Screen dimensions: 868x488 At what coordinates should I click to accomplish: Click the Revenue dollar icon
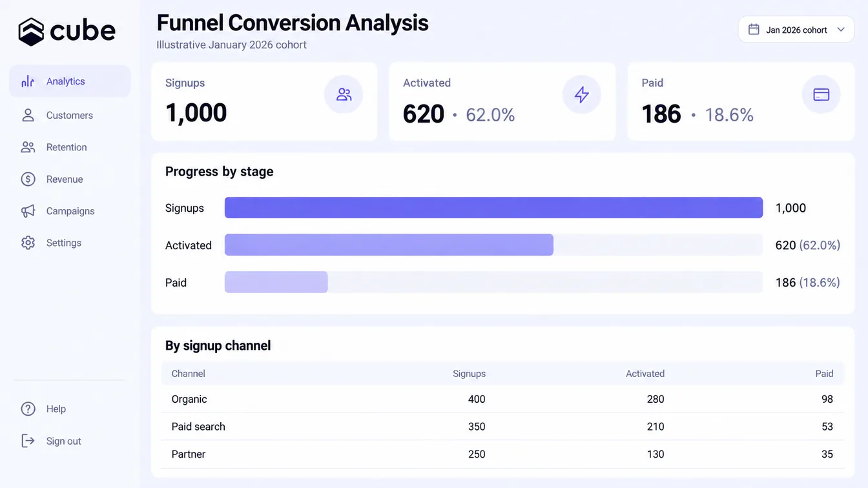coord(28,179)
